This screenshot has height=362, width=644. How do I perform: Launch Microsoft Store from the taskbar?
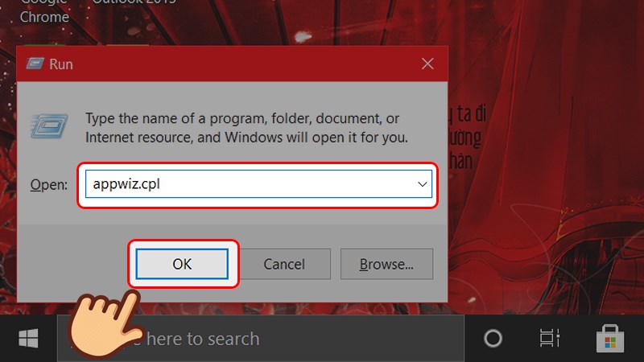click(x=609, y=339)
